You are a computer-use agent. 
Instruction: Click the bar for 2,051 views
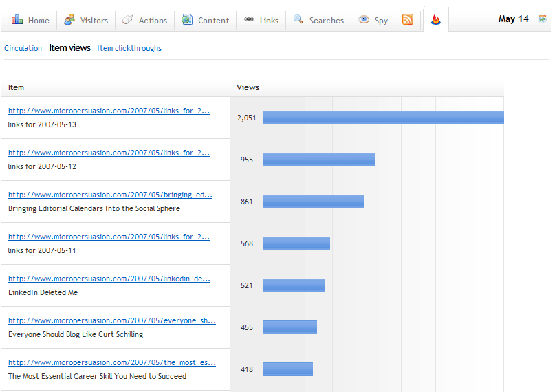click(383, 118)
